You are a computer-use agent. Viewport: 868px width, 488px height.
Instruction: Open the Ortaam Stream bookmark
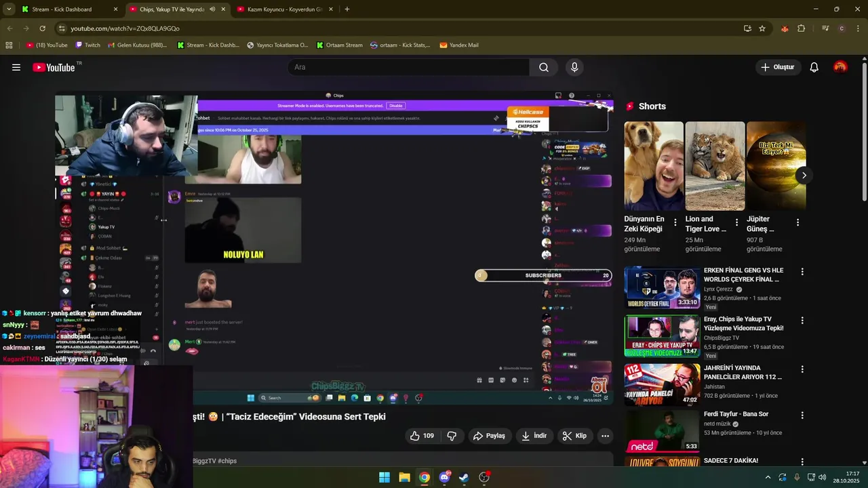pyautogui.click(x=340, y=45)
